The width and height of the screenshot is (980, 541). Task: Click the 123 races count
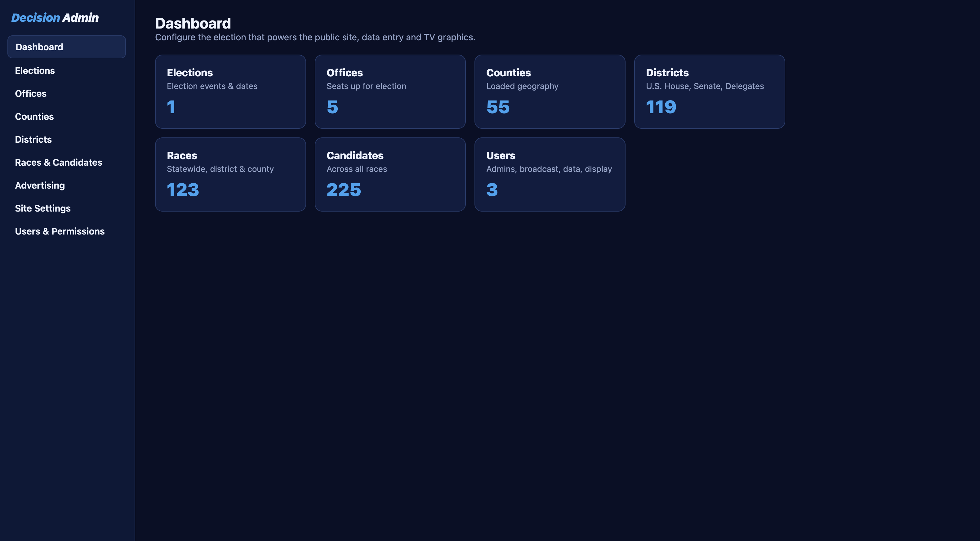coord(183,190)
